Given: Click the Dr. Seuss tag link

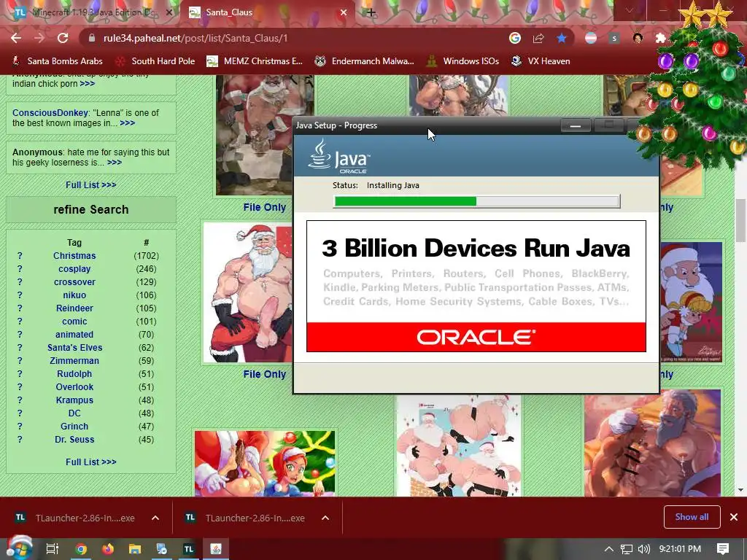Looking at the screenshot, I should [74, 440].
